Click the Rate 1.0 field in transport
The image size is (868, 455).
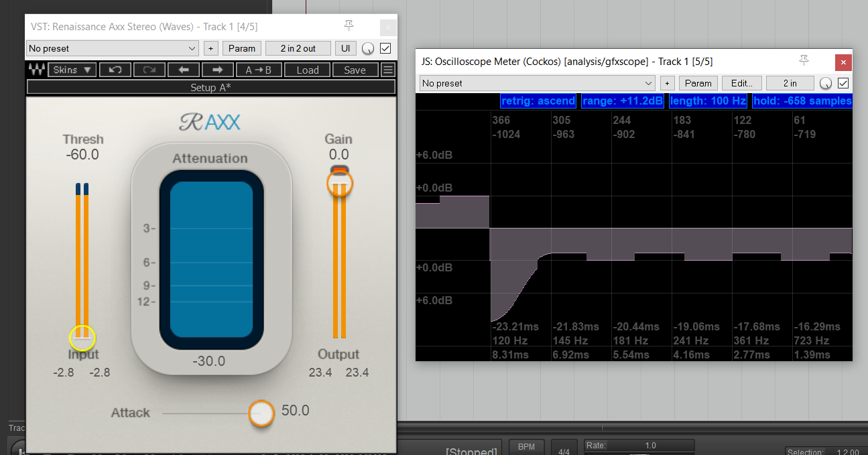coord(639,446)
